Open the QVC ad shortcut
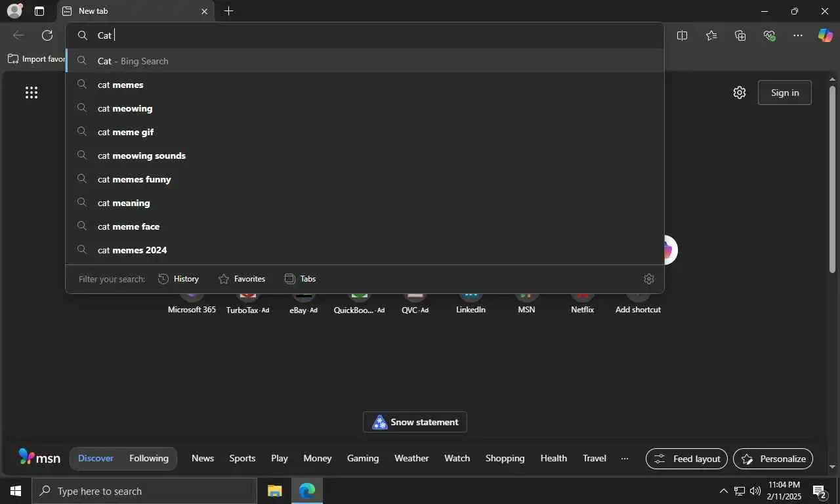 click(415, 303)
